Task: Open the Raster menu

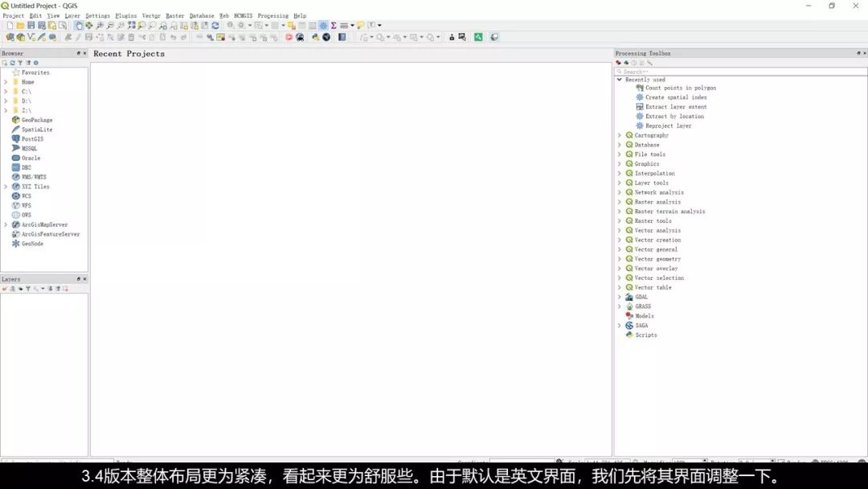Action: pyautogui.click(x=174, y=15)
